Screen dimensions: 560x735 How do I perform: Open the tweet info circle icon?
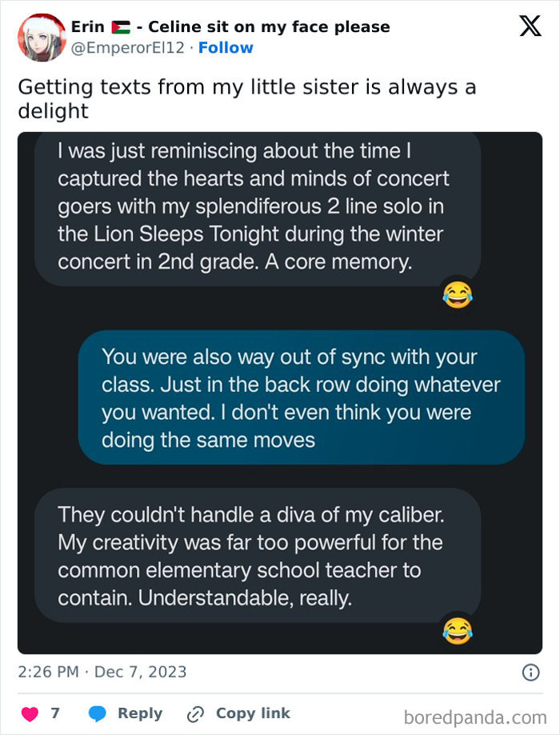coord(530,673)
